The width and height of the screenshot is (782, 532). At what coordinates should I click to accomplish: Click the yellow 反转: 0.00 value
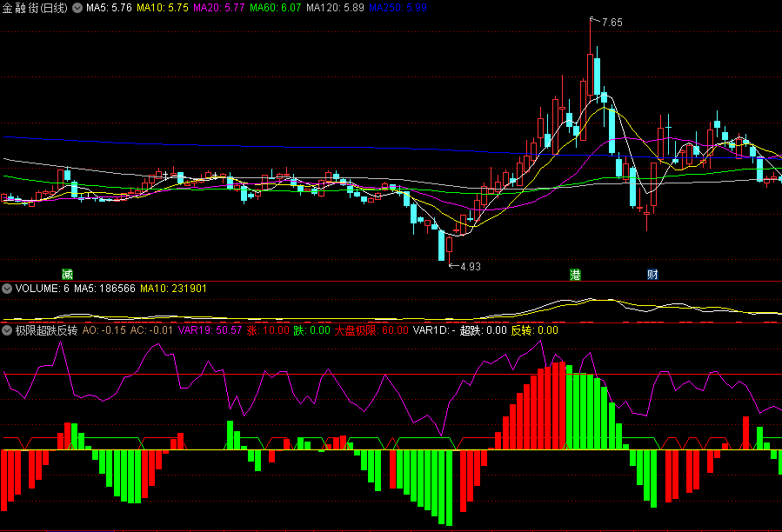[x=535, y=330]
